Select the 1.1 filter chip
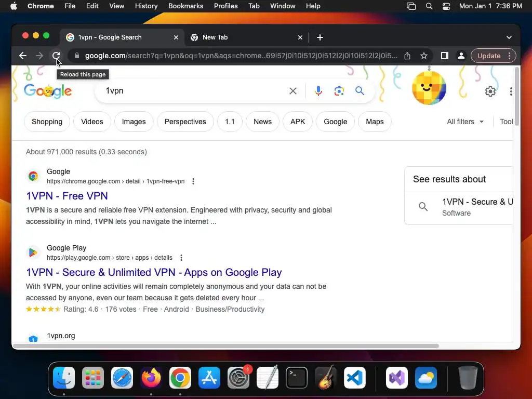 (230, 122)
